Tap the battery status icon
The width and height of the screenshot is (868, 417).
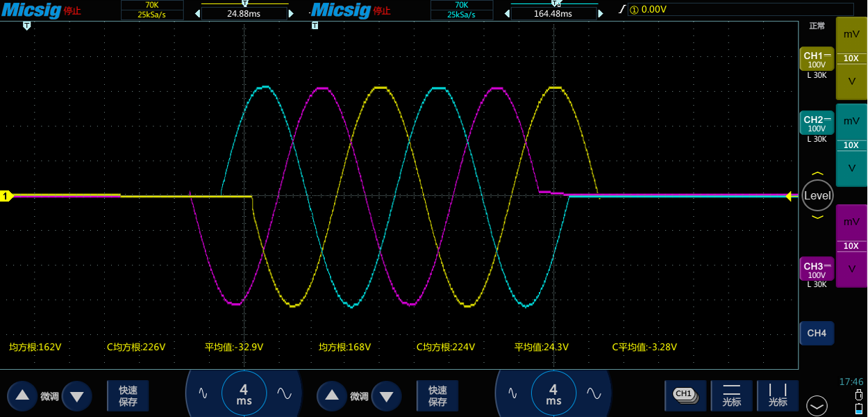coord(859,409)
